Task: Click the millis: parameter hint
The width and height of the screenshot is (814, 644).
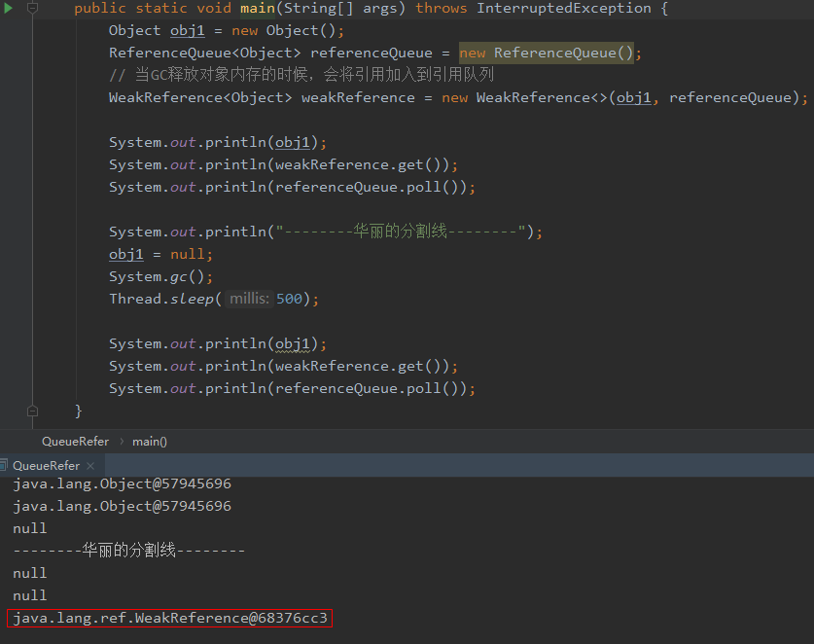Action: [249, 299]
